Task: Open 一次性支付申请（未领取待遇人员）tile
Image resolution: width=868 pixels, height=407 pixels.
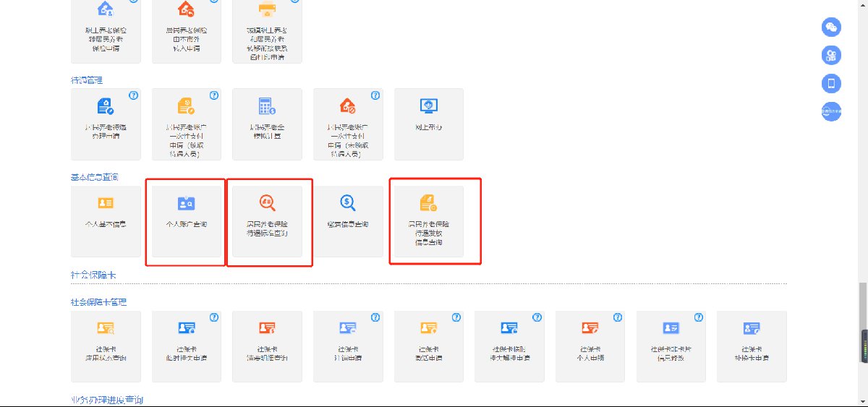Action: pos(348,124)
